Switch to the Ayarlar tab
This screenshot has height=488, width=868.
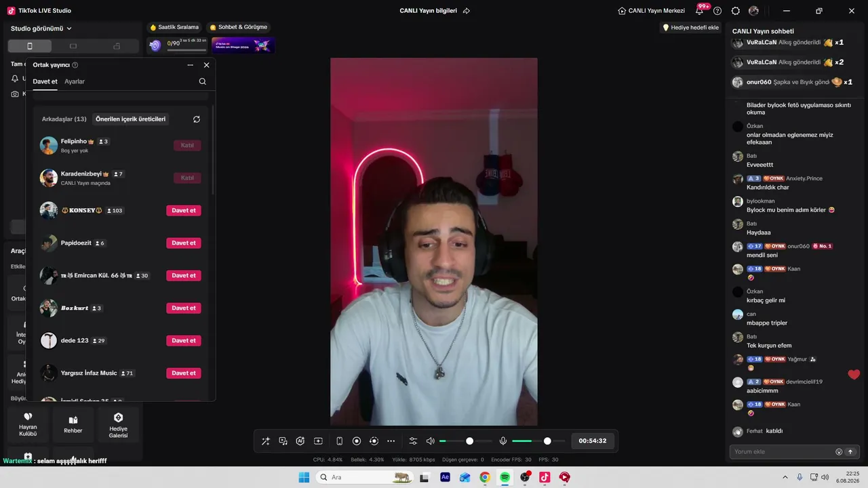[x=75, y=81]
